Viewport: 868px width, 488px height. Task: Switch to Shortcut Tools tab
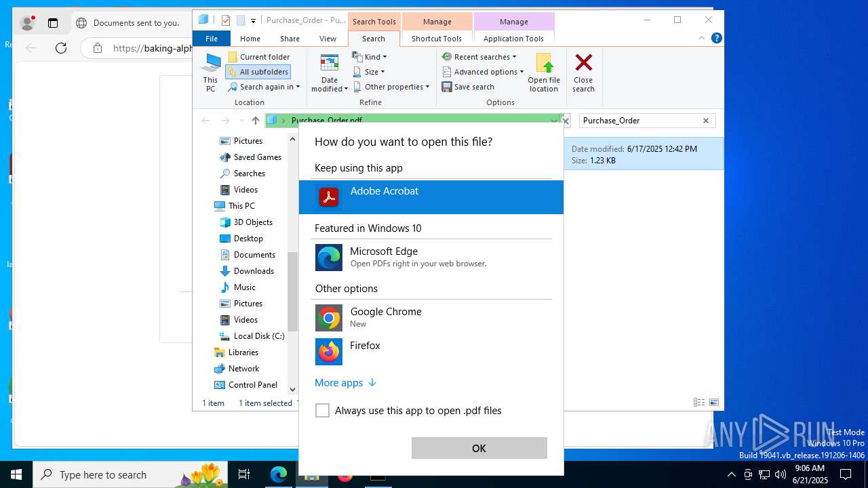(x=437, y=39)
